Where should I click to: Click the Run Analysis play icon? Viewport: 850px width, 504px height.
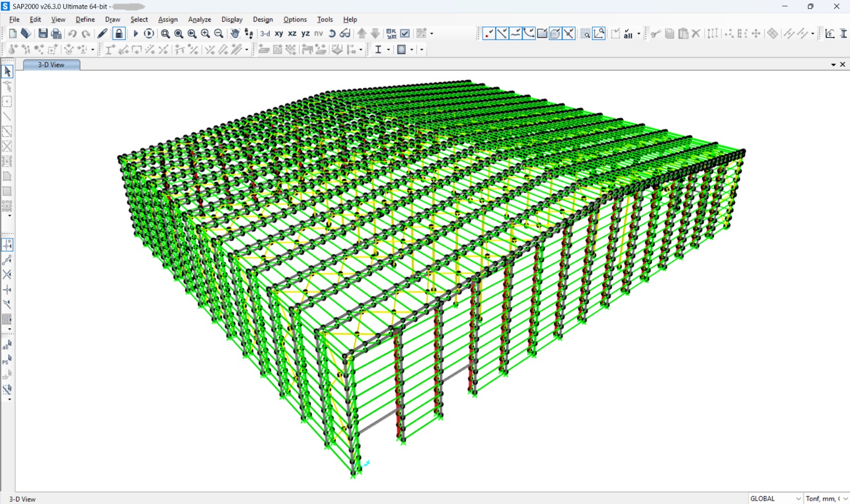(135, 33)
